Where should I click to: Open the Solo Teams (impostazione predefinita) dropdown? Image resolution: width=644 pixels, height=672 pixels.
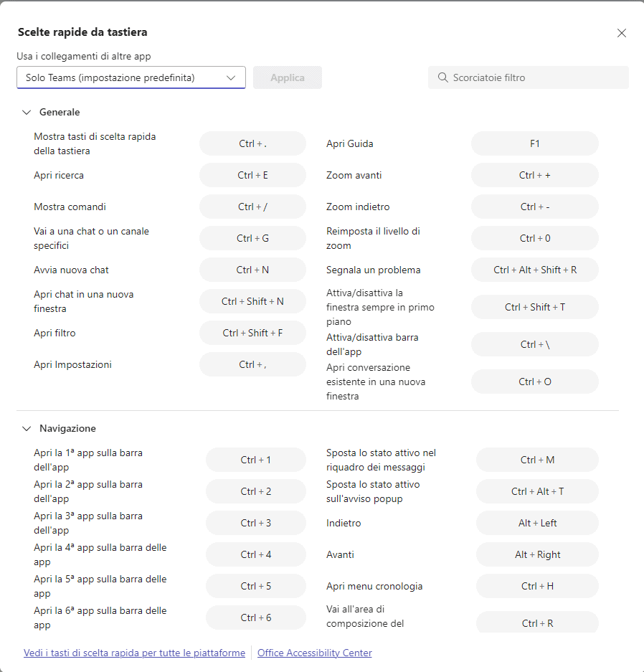click(131, 77)
